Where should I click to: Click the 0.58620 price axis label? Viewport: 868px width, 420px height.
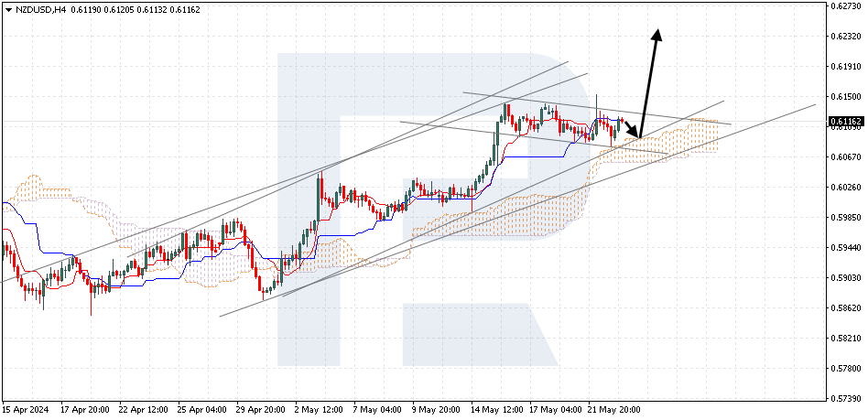(847, 307)
